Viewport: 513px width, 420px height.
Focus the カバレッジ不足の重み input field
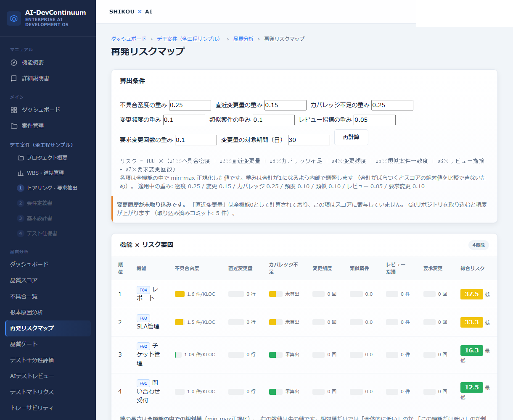click(392, 105)
